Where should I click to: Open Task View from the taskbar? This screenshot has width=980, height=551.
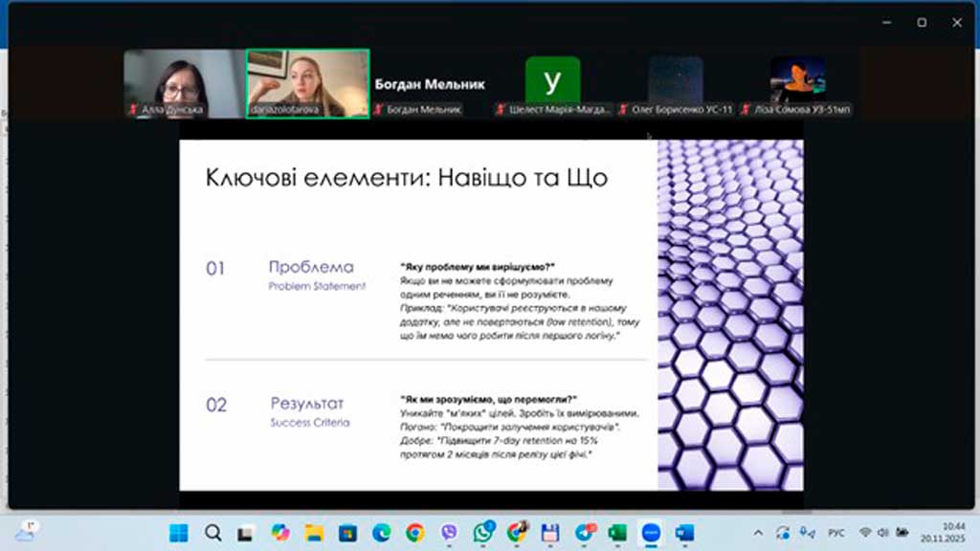[246, 532]
